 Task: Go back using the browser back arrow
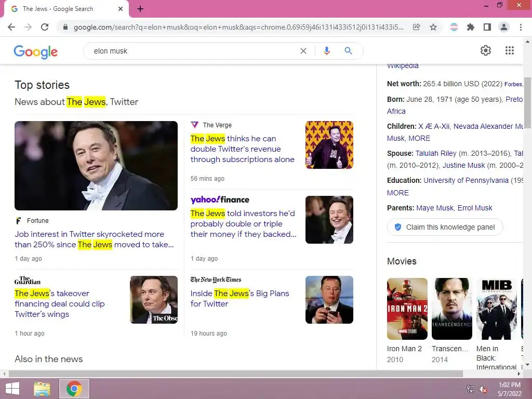click(x=11, y=27)
